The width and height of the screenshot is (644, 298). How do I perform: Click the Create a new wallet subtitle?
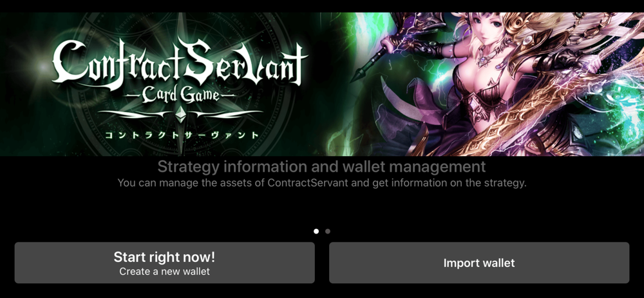pyautogui.click(x=164, y=272)
